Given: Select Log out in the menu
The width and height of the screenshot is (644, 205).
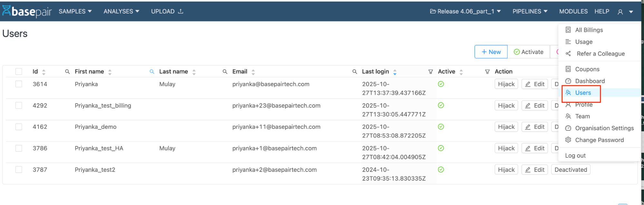Looking at the screenshot, I should click(575, 155).
